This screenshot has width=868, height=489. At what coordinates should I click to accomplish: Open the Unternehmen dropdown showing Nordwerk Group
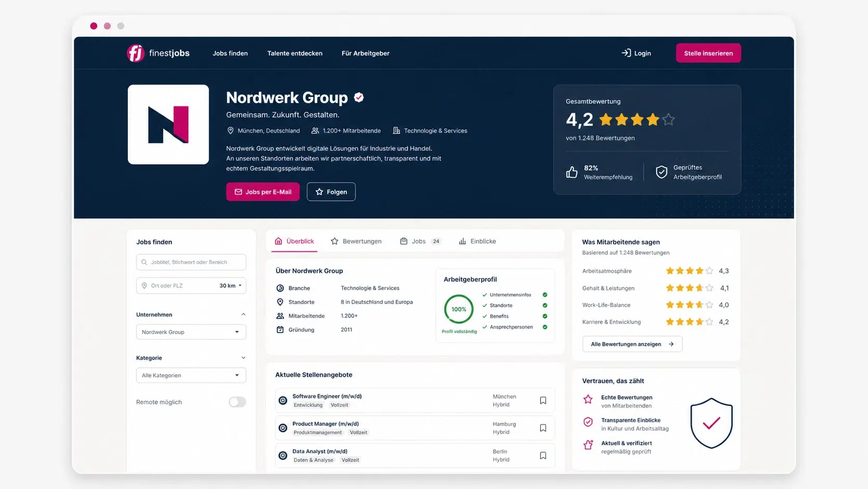(x=191, y=332)
